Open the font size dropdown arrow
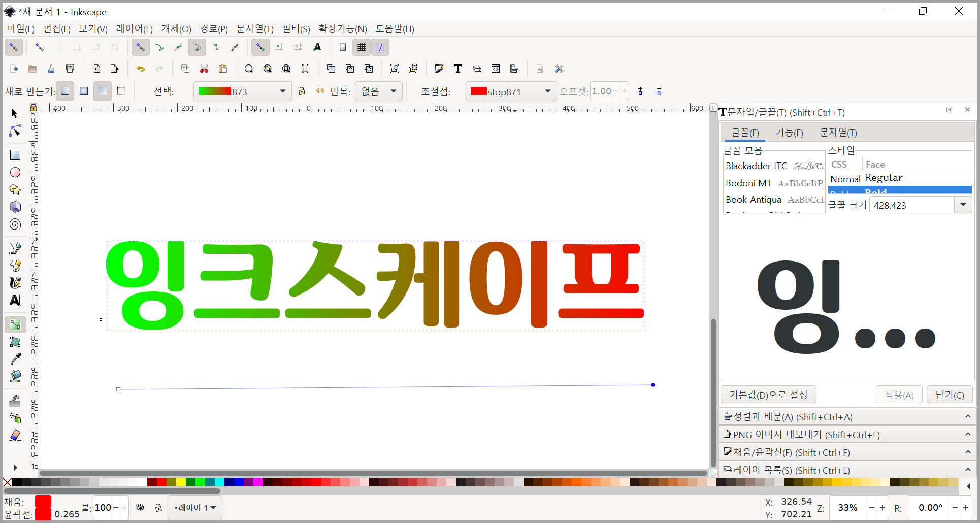 point(963,205)
